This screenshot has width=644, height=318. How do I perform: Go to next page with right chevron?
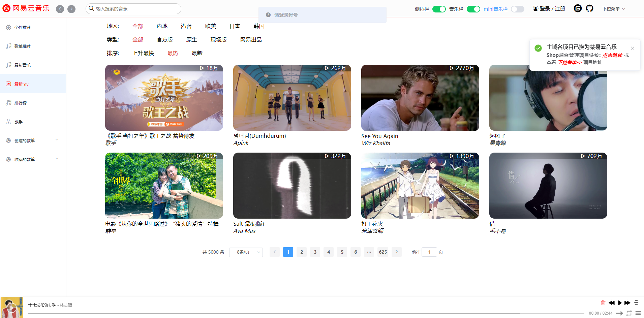(397, 252)
